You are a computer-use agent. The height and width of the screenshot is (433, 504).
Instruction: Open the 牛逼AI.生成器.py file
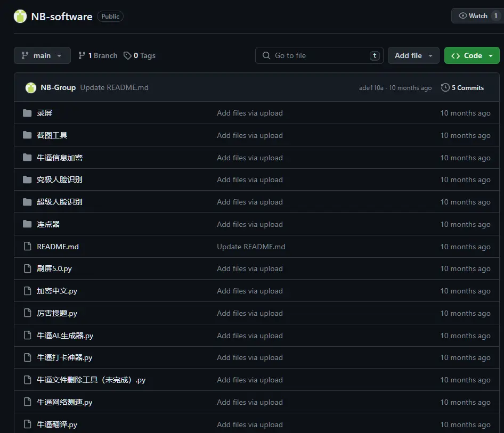65,336
